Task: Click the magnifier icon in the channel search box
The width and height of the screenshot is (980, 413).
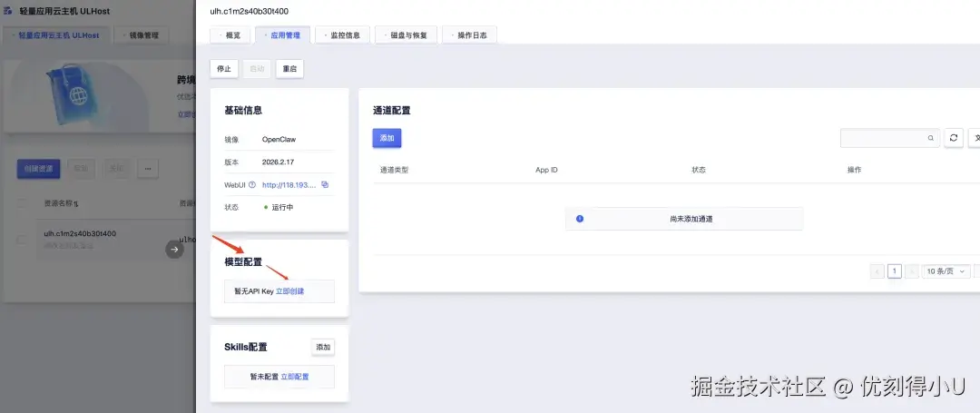Action: tap(931, 138)
